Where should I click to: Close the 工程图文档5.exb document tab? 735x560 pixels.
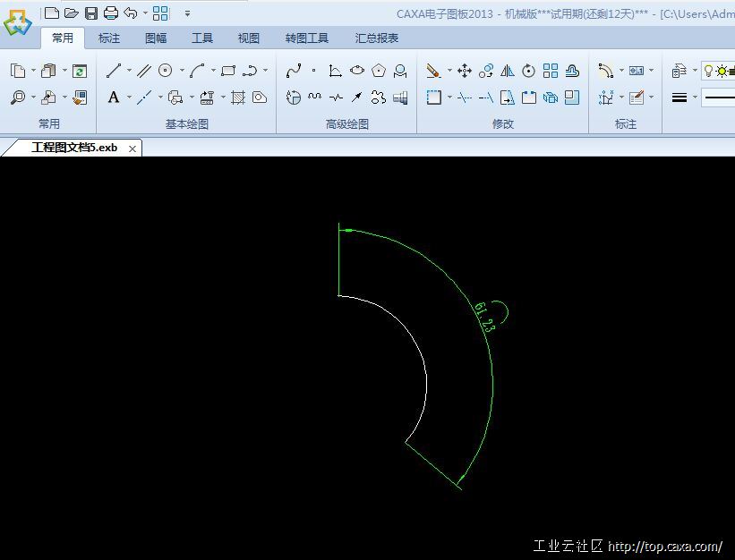pyautogui.click(x=132, y=148)
